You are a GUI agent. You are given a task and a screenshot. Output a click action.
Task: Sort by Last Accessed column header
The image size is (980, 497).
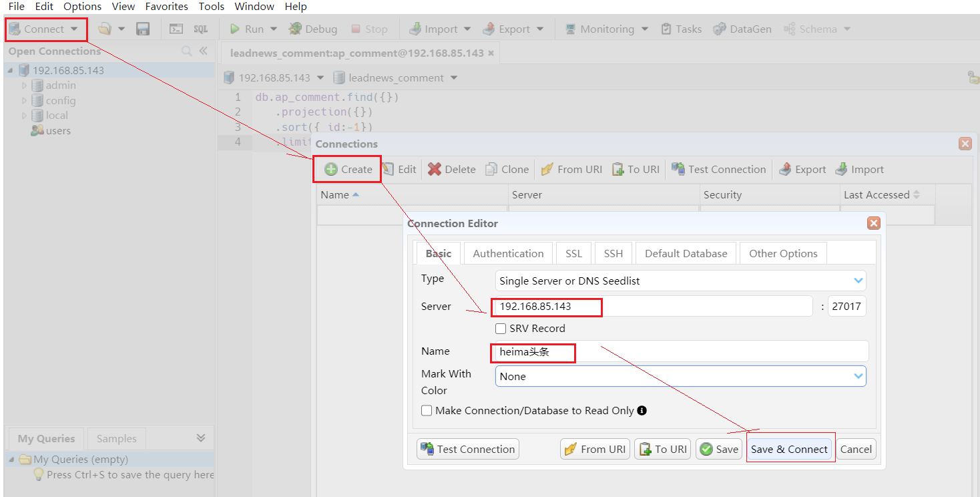click(x=887, y=195)
